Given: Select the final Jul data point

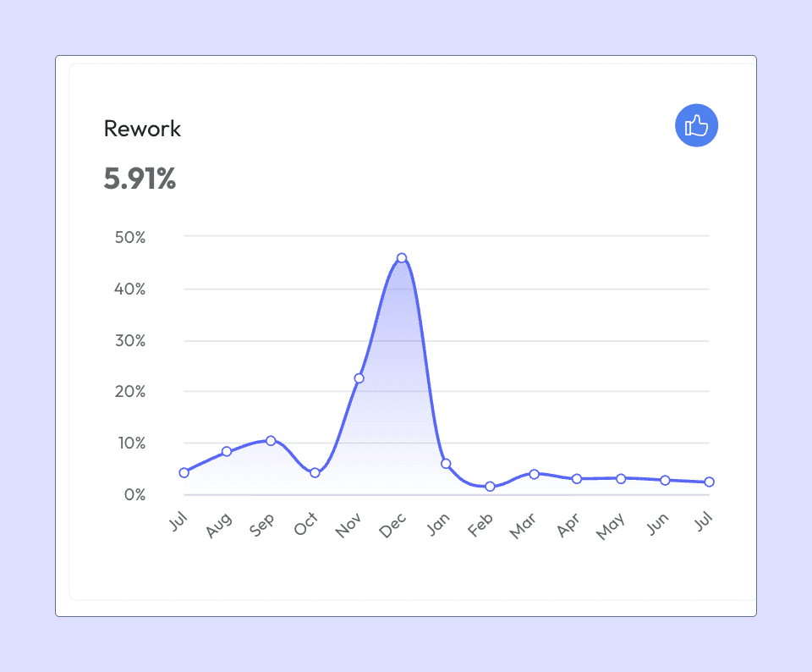Looking at the screenshot, I should (x=710, y=482).
